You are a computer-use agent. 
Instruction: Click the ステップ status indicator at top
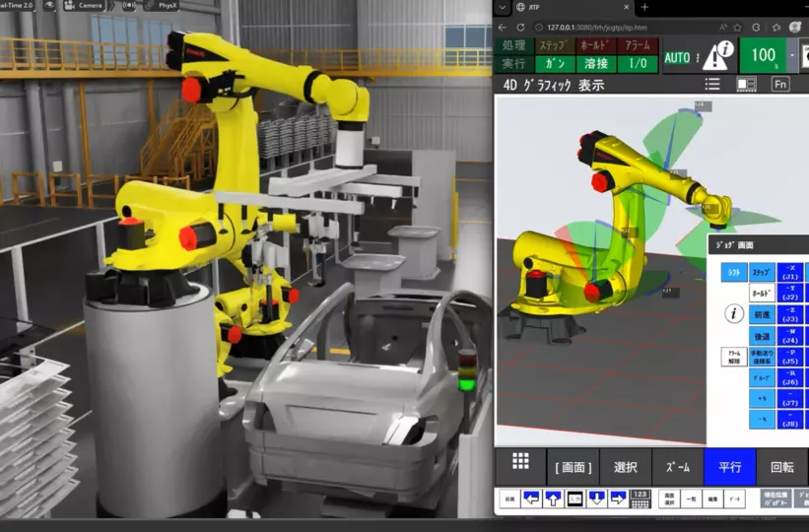[x=554, y=45]
